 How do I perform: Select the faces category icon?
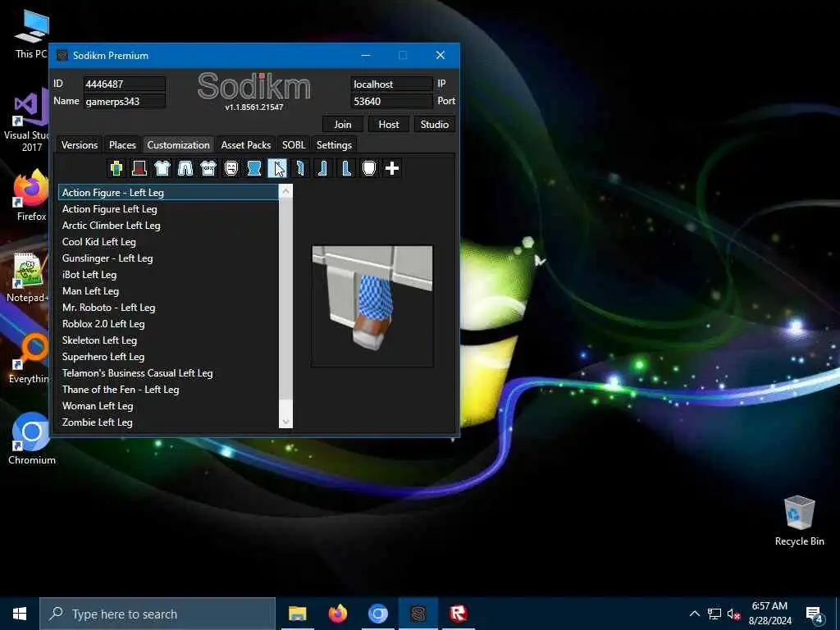pyautogui.click(x=231, y=168)
